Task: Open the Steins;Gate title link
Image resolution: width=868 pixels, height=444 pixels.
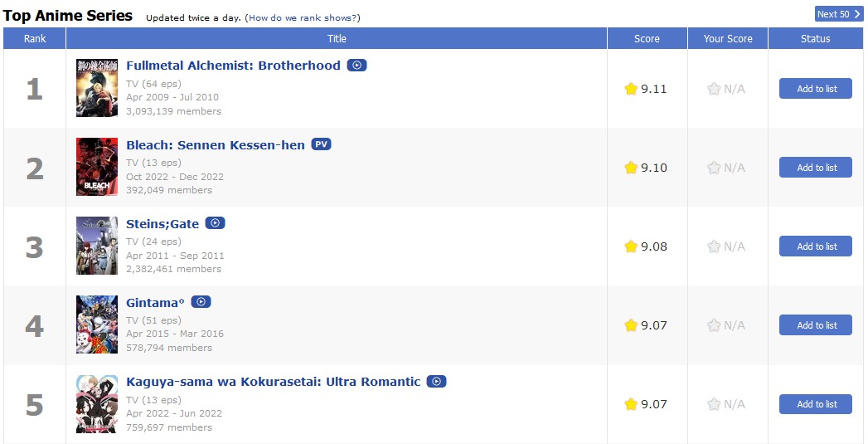Action: [164, 223]
